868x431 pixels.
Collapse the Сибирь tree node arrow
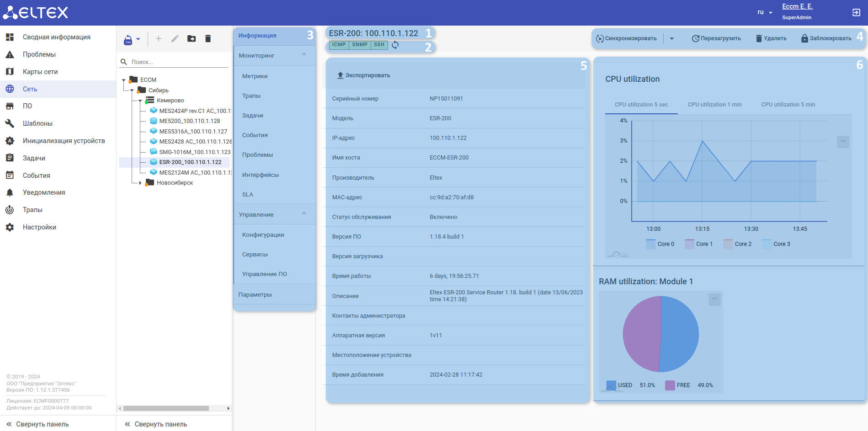coord(132,90)
